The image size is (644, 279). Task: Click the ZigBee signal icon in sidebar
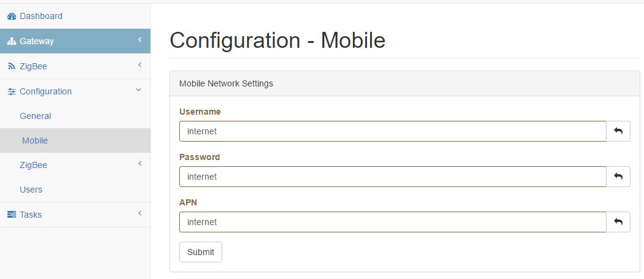[x=12, y=66]
